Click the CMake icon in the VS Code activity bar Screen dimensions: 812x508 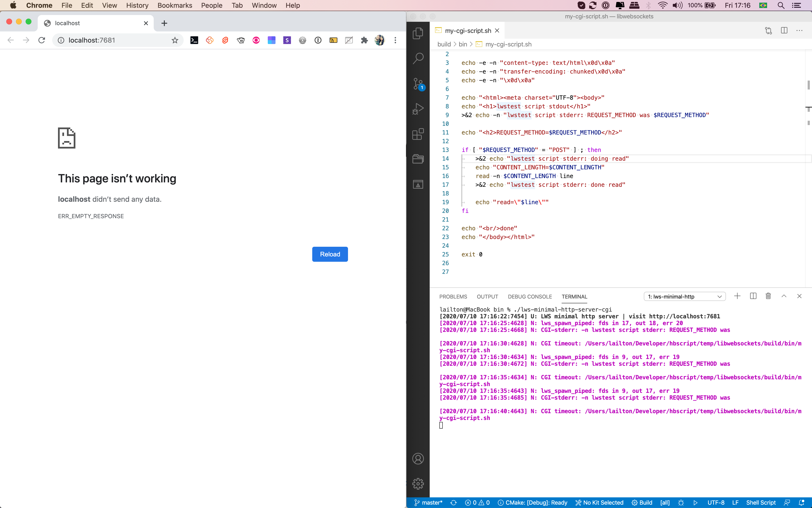tap(418, 184)
